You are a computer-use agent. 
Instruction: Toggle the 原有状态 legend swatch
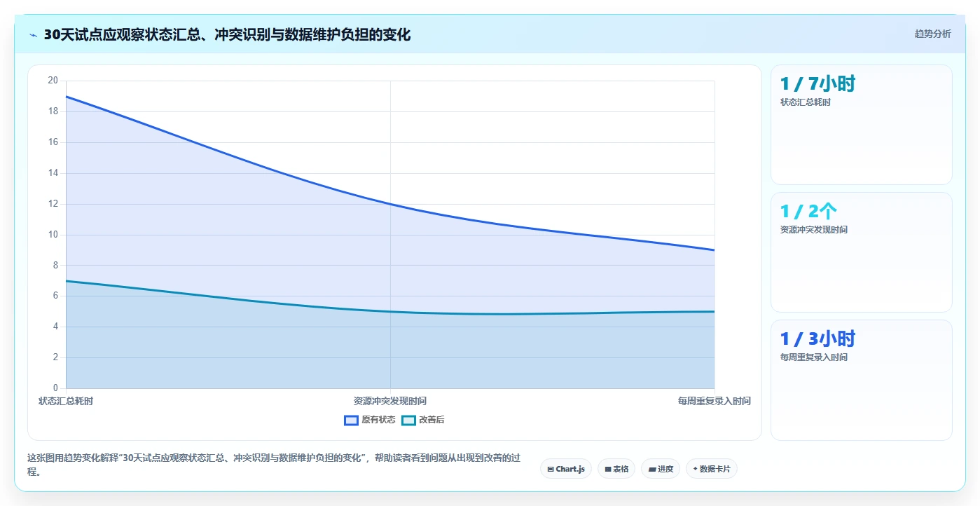[351, 420]
